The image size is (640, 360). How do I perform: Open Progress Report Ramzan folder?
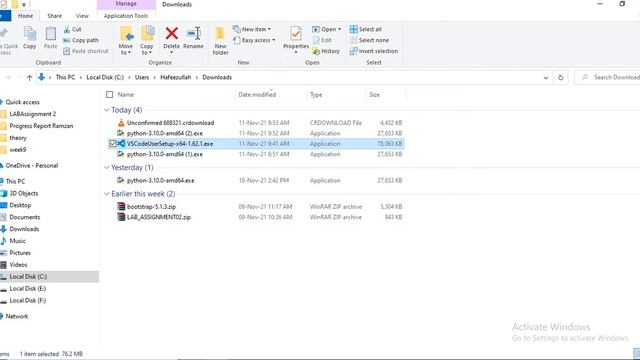[41, 126]
